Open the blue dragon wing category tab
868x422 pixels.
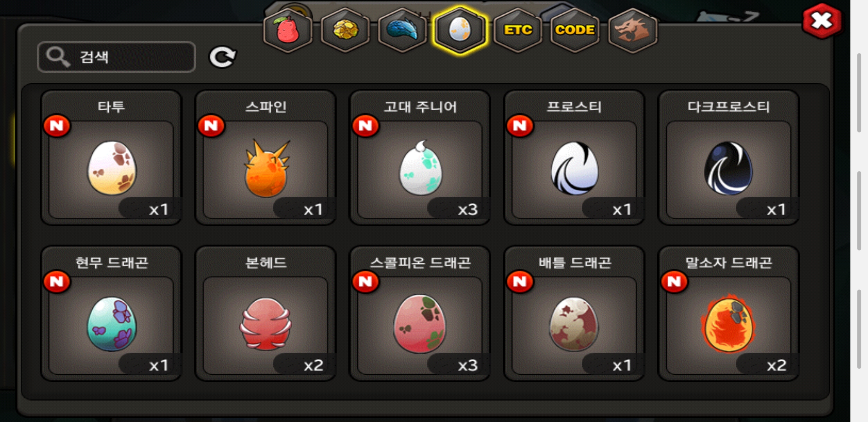[x=402, y=30]
